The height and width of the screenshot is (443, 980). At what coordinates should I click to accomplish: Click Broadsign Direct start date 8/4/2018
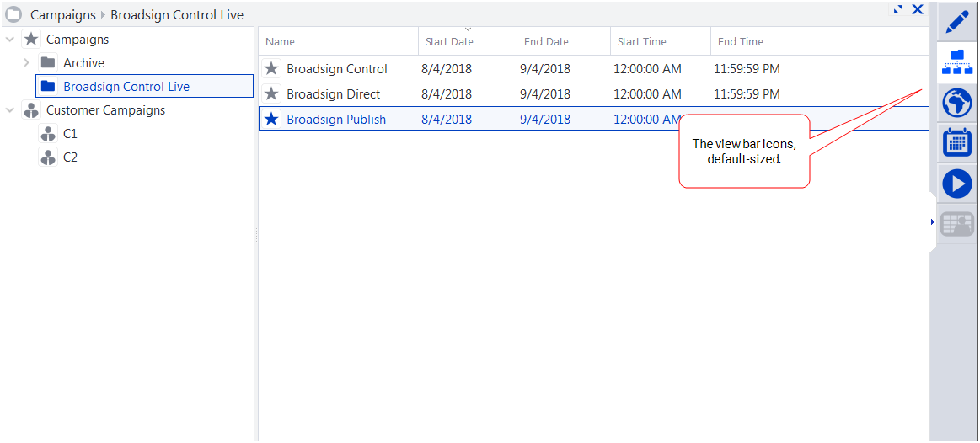tap(447, 93)
